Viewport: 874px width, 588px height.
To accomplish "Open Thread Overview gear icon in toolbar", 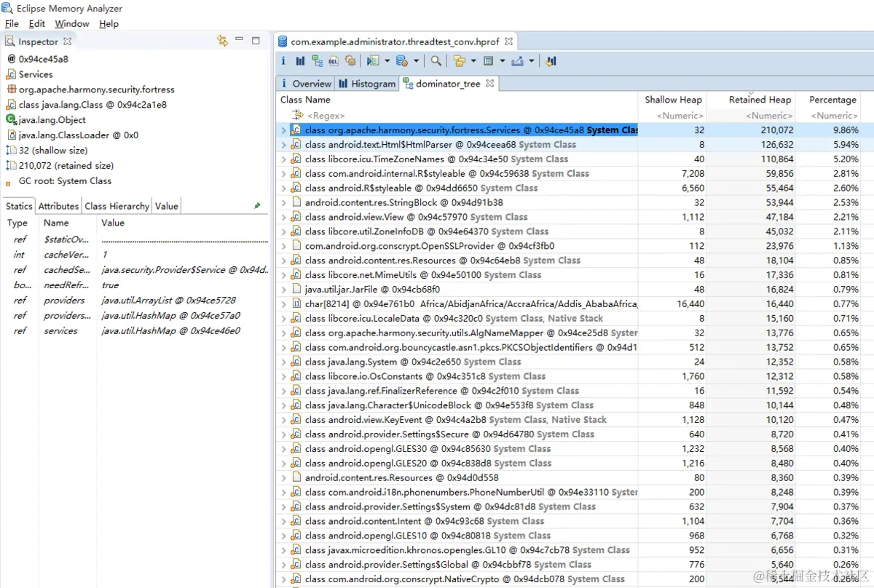I will click(x=350, y=61).
